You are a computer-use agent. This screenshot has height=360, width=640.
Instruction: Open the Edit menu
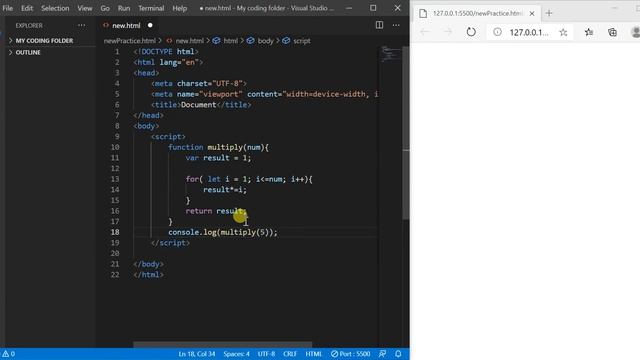pyautogui.click(x=27, y=8)
